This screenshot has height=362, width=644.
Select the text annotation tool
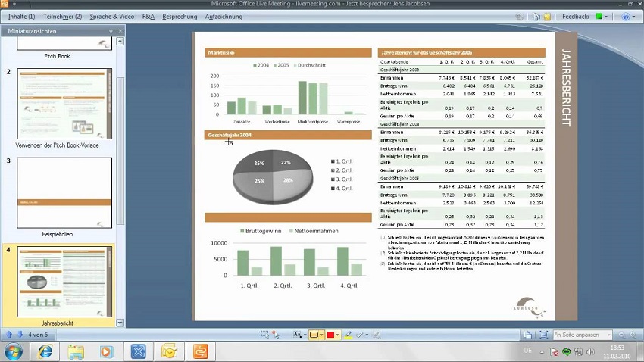click(296, 335)
